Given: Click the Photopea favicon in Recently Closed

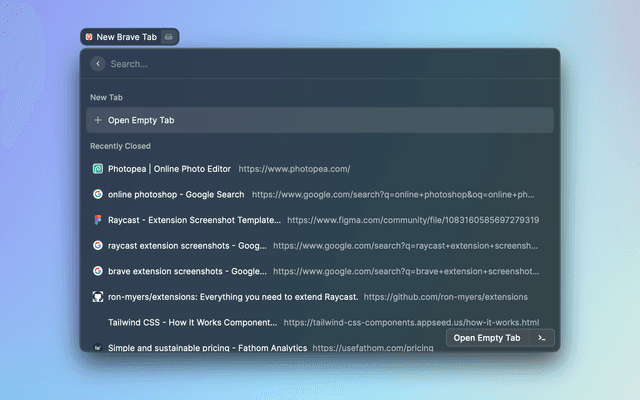Looking at the screenshot, I should (x=98, y=169).
